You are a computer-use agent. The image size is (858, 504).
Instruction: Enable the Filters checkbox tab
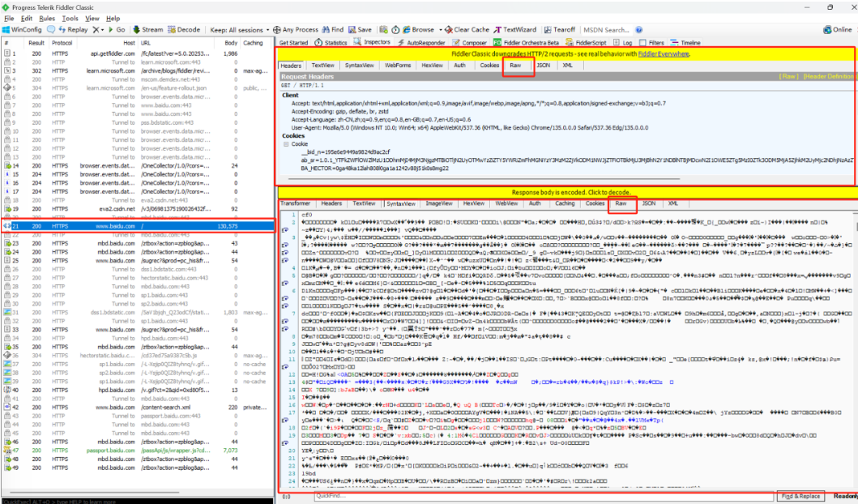(651, 43)
